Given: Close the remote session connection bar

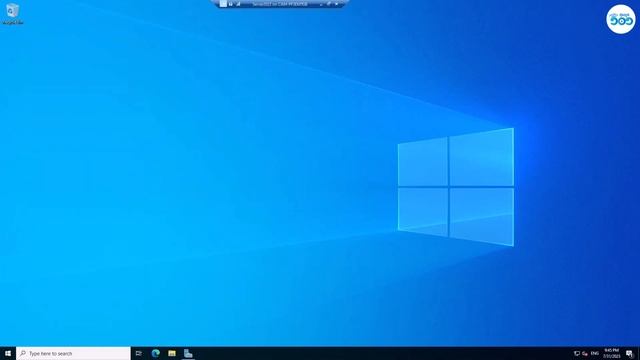Looking at the screenshot, I should click(x=336, y=4).
